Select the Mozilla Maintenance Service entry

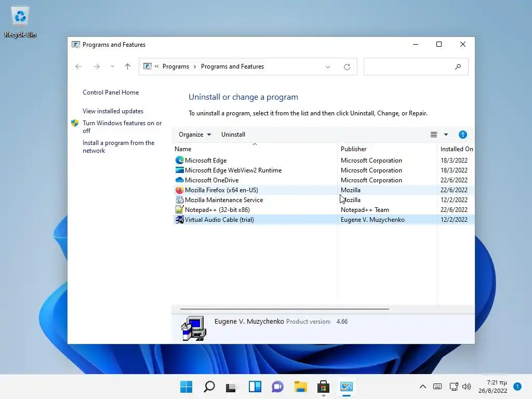pos(224,200)
